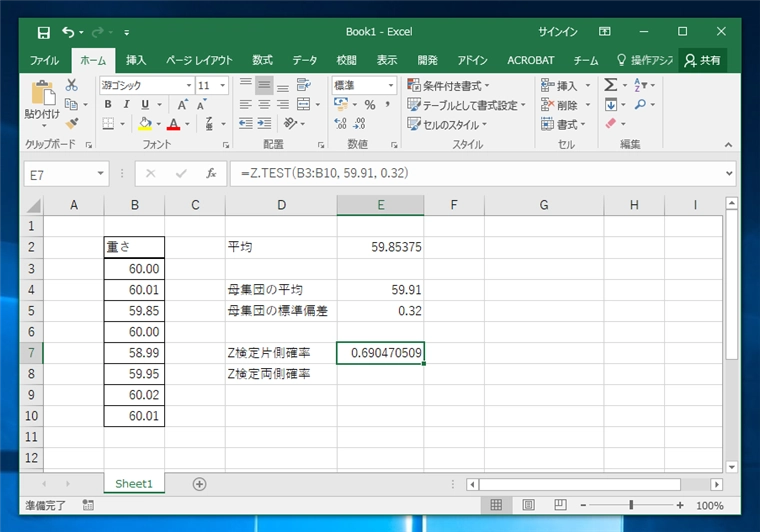Toggle Underline formatting
The height and width of the screenshot is (532, 760).
(x=145, y=104)
